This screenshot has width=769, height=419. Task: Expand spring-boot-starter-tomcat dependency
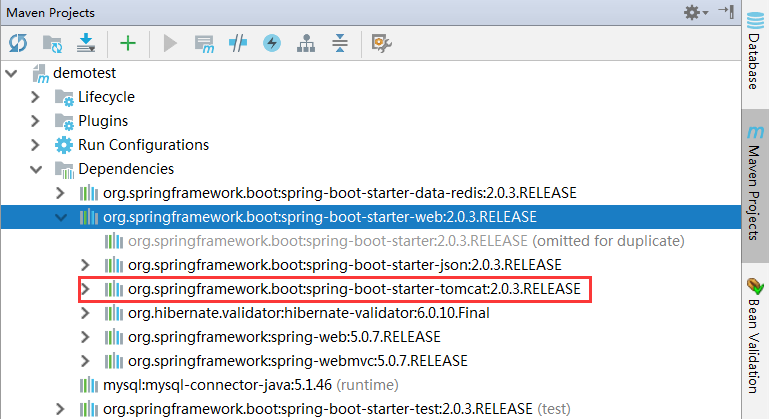[x=85, y=289]
